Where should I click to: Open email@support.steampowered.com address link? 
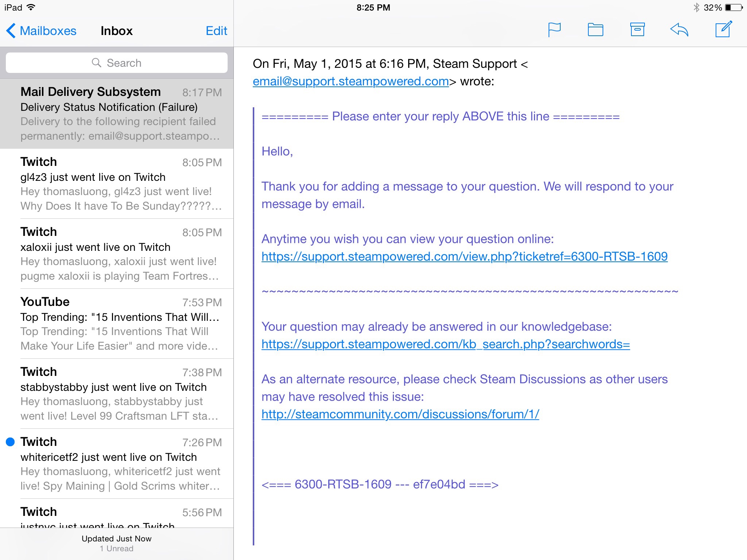350,81
